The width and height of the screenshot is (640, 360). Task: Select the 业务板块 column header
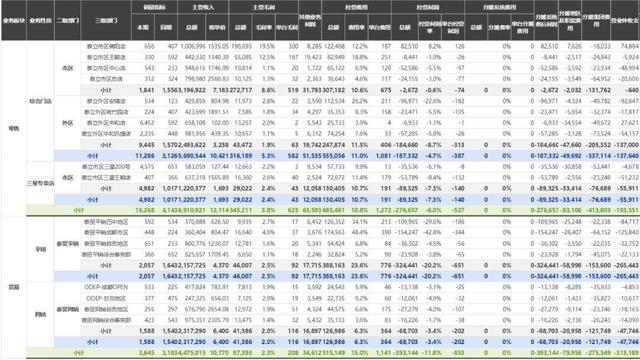(13, 20)
